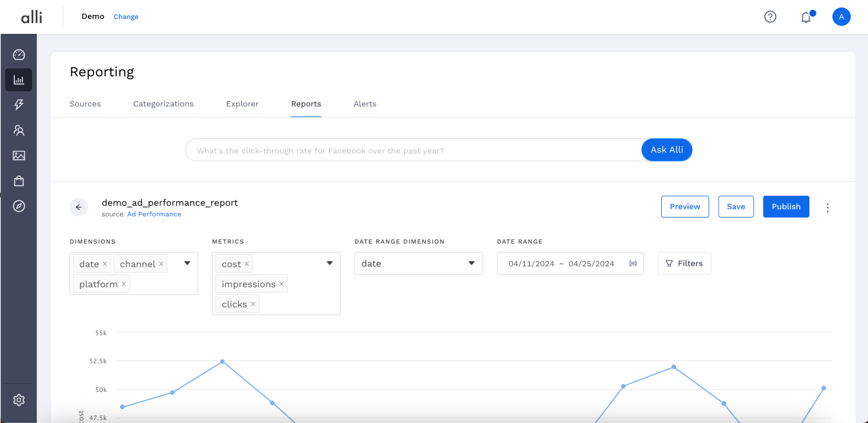Viewport: 868px width, 423px height.
Task: Click the Ask Alli question input field
Action: [414, 150]
